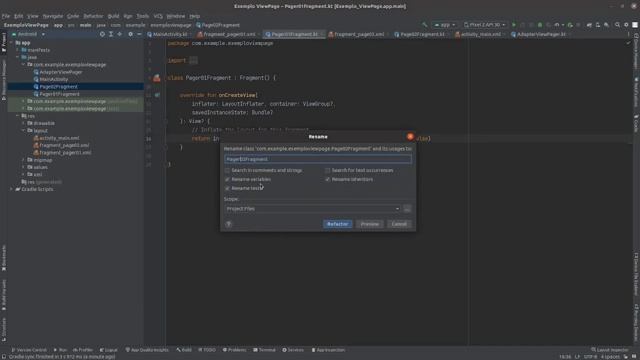Open App Quality Insights tool window
This screenshot has width=640, height=360.
click(x=147, y=350)
